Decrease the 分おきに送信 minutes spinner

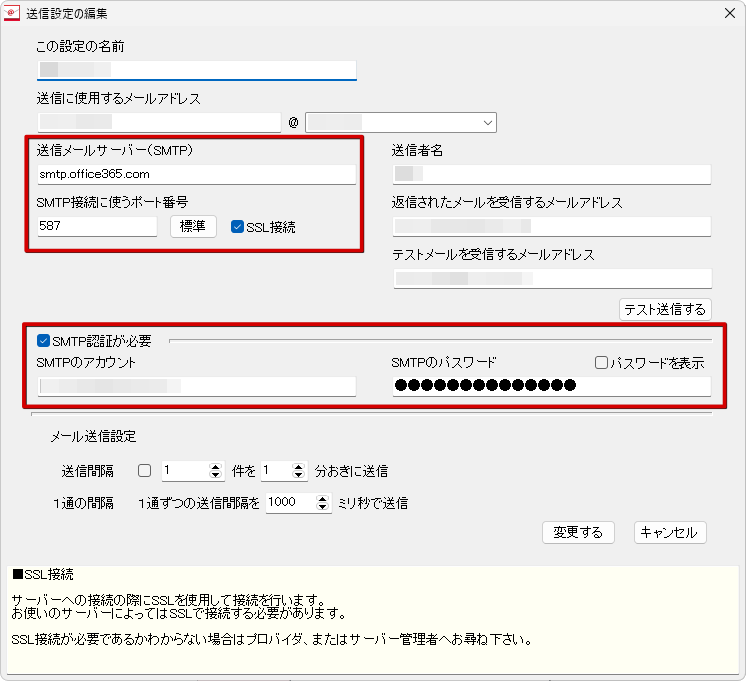pyautogui.click(x=297, y=476)
